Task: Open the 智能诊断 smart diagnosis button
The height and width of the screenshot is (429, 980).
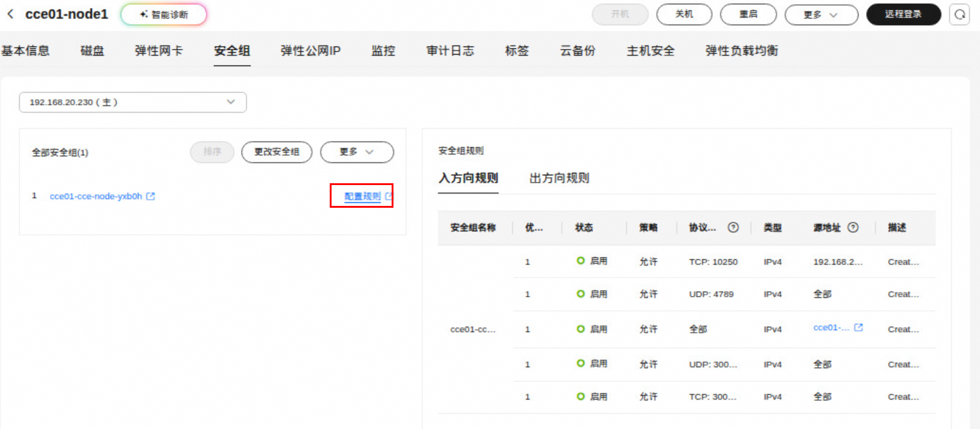Action: tap(164, 14)
